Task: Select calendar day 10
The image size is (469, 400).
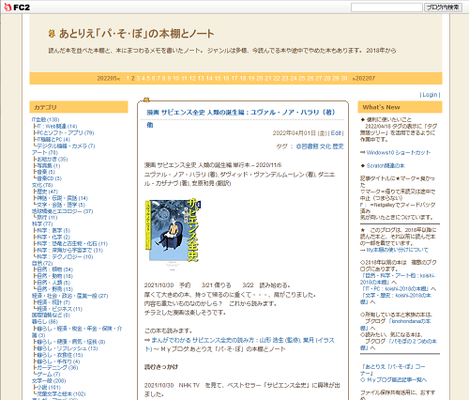Action: coord(176,78)
